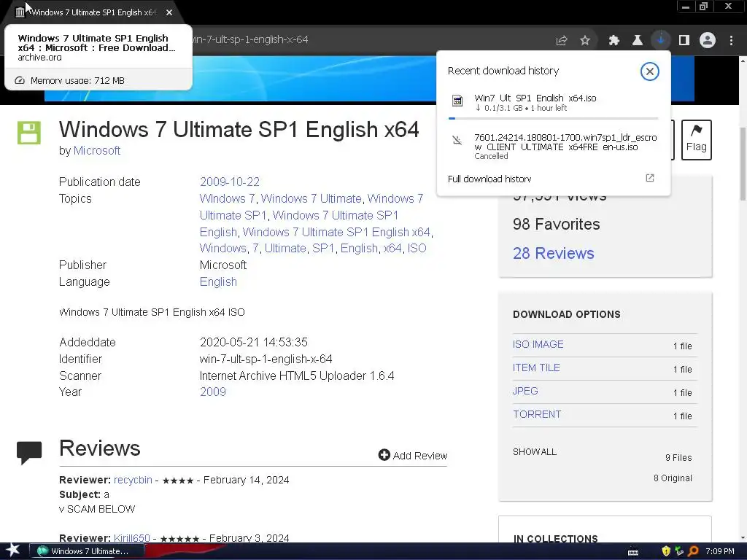Select JPEG download option
Viewport: 747px width, 560px height.
pos(525,391)
